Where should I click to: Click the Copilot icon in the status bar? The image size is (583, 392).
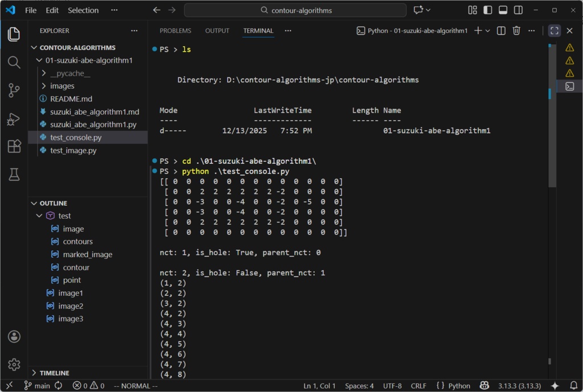point(483,385)
